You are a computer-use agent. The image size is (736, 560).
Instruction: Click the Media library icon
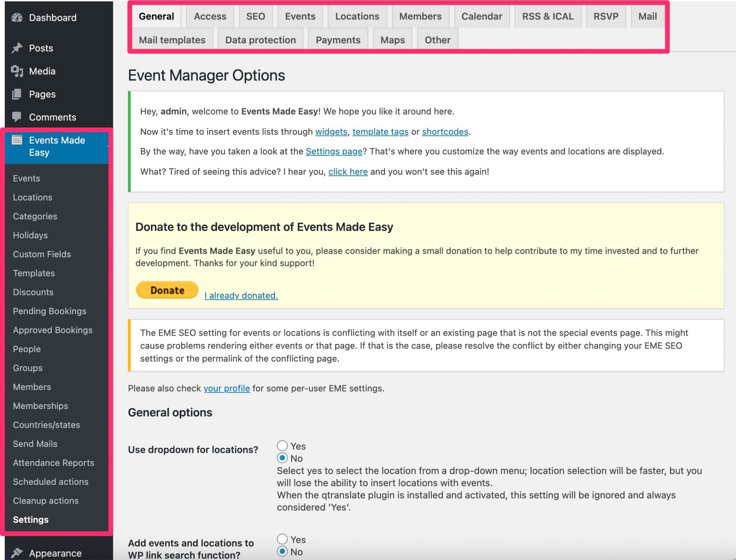tap(17, 71)
